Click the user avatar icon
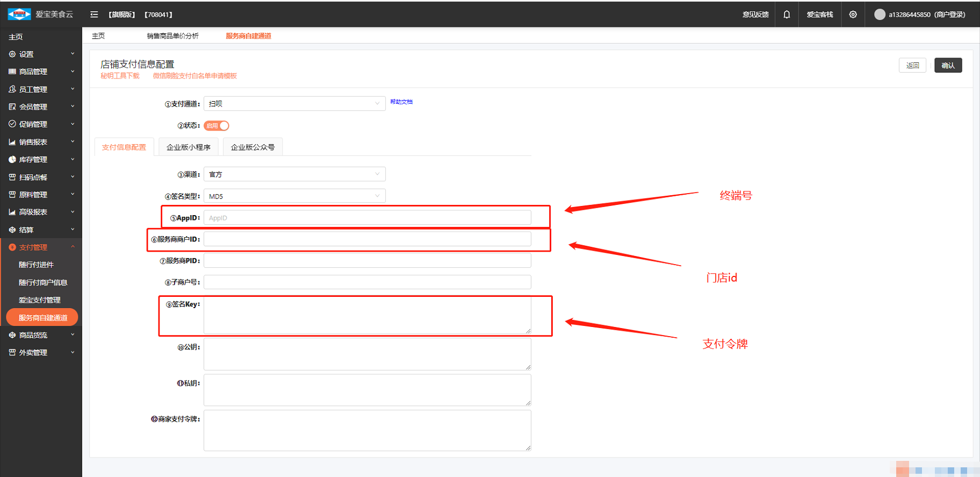The width and height of the screenshot is (980, 477). point(880,15)
